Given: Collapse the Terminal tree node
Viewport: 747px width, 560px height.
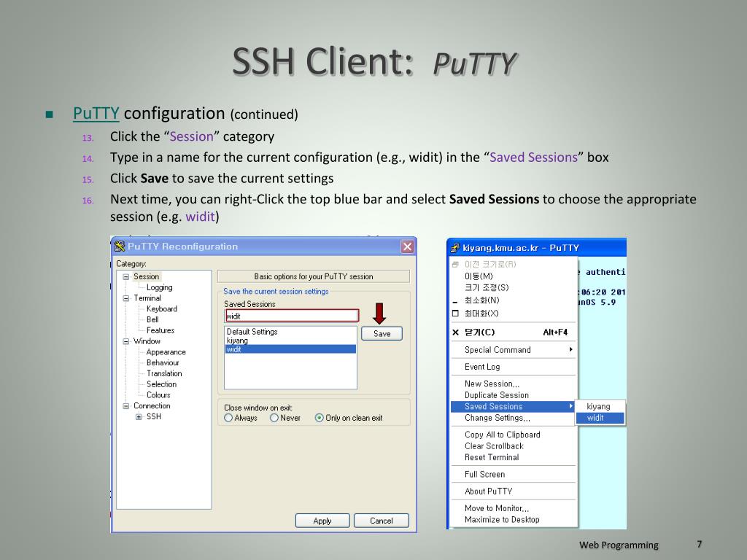Looking at the screenshot, I should [x=125, y=298].
